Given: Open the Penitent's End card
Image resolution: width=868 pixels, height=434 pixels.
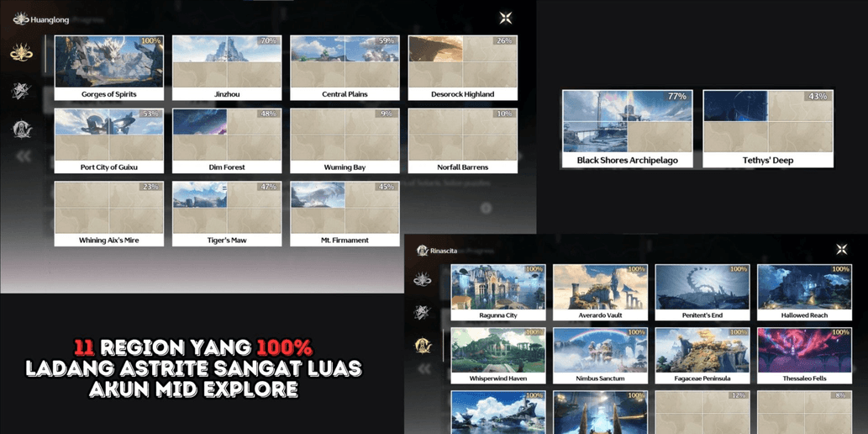Looking at the screenshot, I should pyautogui.click(x=702, y=292).
